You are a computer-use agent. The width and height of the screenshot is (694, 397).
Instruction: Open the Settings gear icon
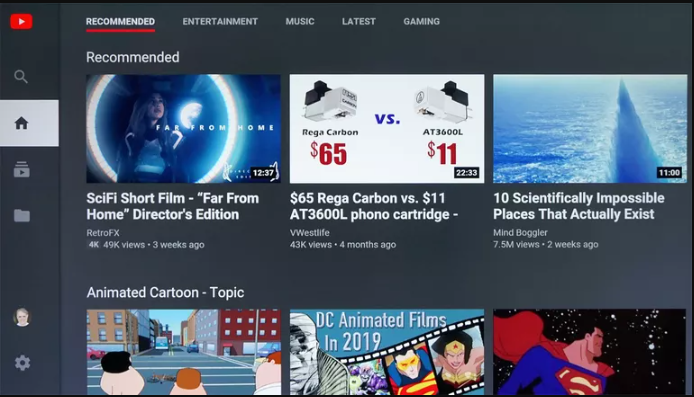coord(22,363)
